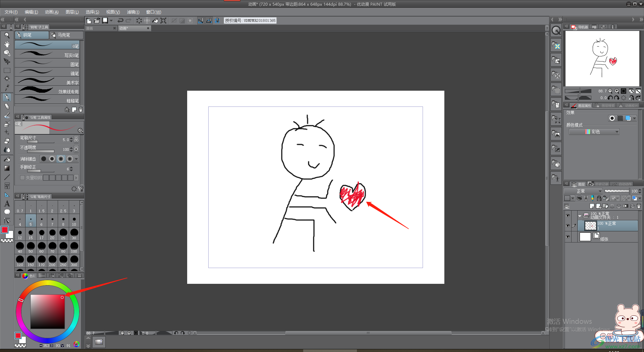
Task: Toggle snap to special ruler icon
Action: coord(209,20)
